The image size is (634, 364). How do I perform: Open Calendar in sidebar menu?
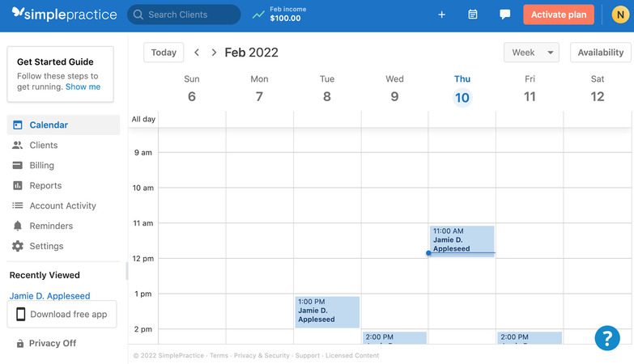coord(63,125)
